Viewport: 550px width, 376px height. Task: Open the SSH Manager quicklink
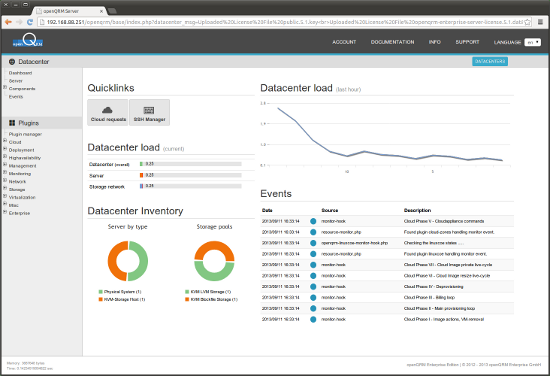(x=149, y=112)
